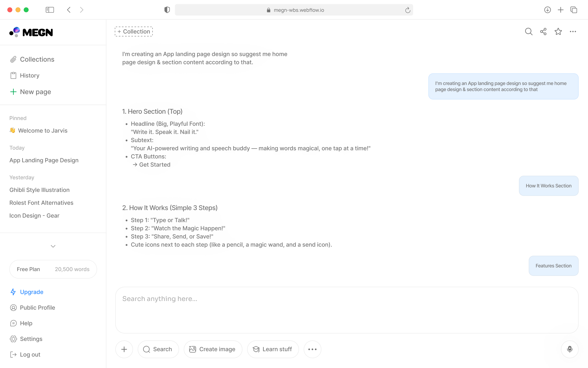Viewport: 588px width, 368px height.
Task: Open Collections in the sidebar
Action: pyautogui.click(x=37, y=59)
